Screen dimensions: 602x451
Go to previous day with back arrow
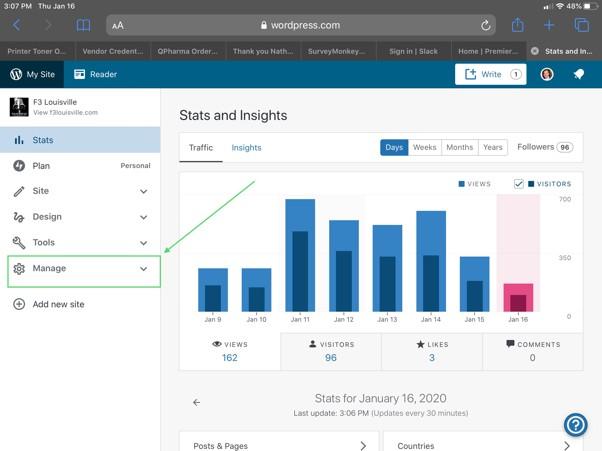tap(197, 402)
